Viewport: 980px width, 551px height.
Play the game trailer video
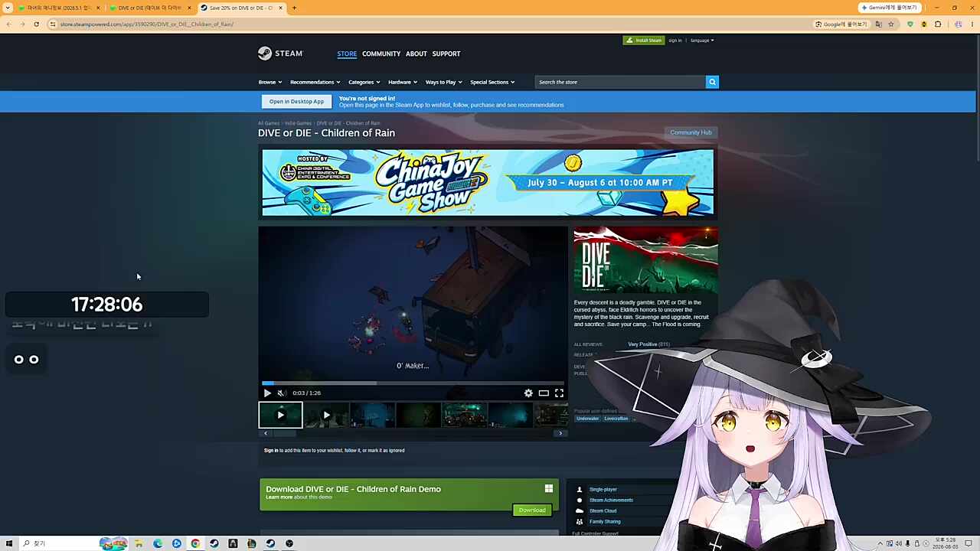click(267, 393)
